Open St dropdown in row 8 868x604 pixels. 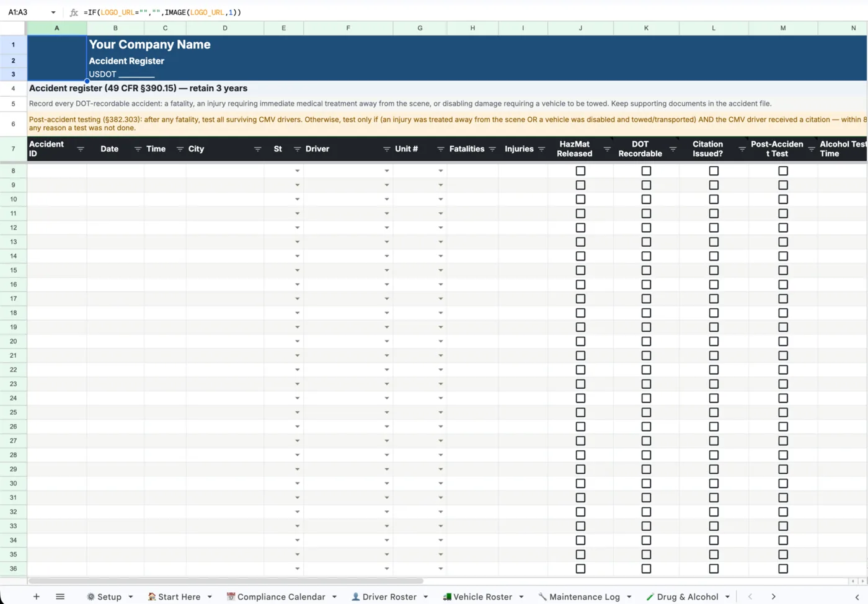coord(297,171)
